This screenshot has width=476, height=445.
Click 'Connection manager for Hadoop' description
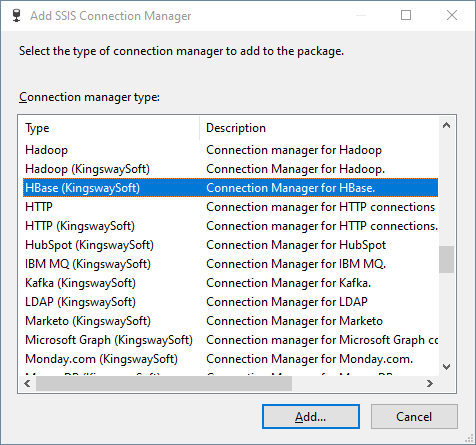[294, 150]
